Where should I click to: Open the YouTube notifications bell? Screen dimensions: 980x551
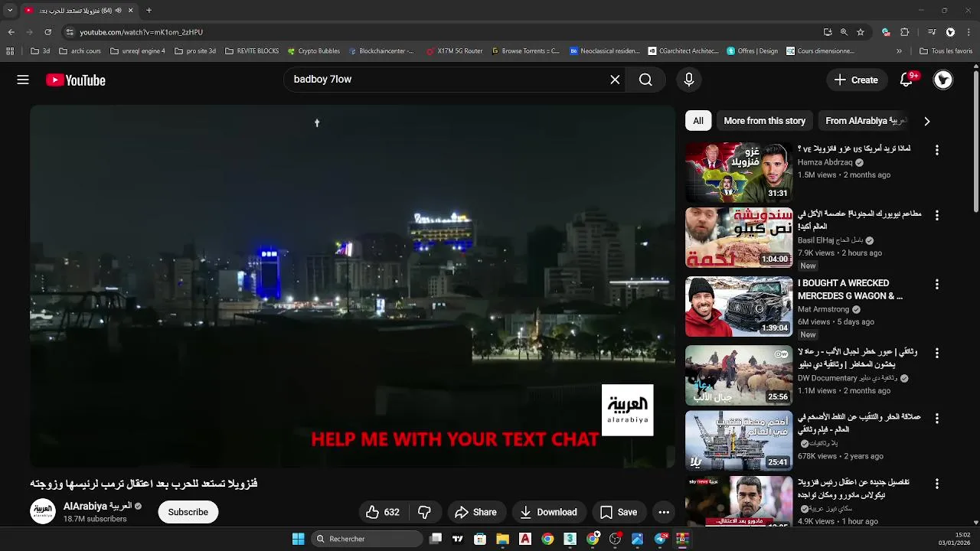click(x=906, y=80)
